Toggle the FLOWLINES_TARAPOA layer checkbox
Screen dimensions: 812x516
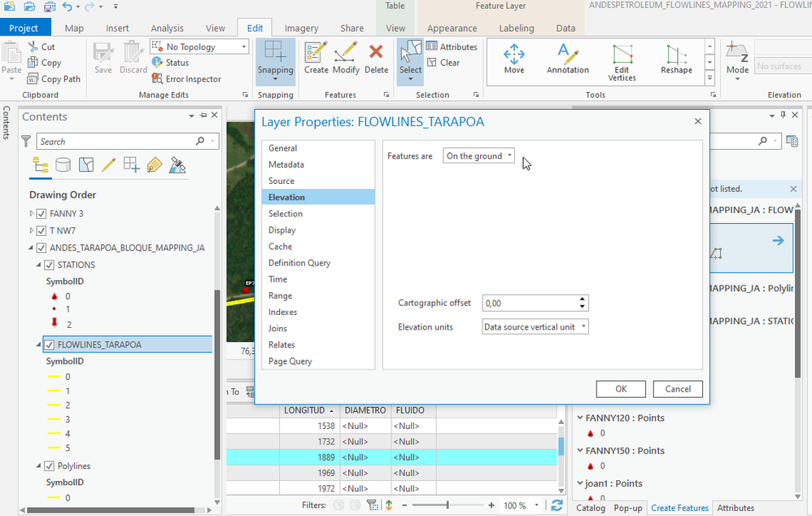(49, 344)
